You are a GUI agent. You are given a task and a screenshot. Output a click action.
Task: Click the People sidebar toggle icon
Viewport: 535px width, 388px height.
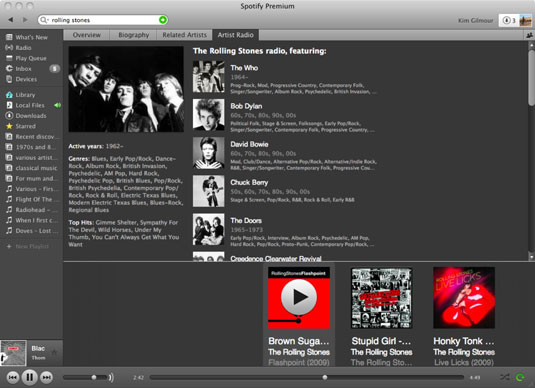pos(530,35)
